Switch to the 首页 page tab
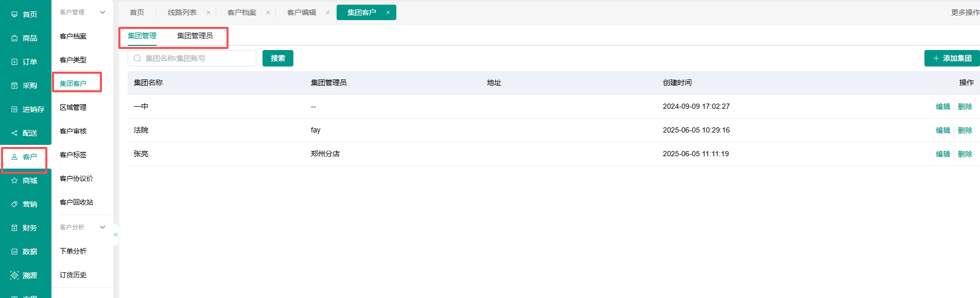Screen dimensions: 980x298 click(x=137, y=12)
